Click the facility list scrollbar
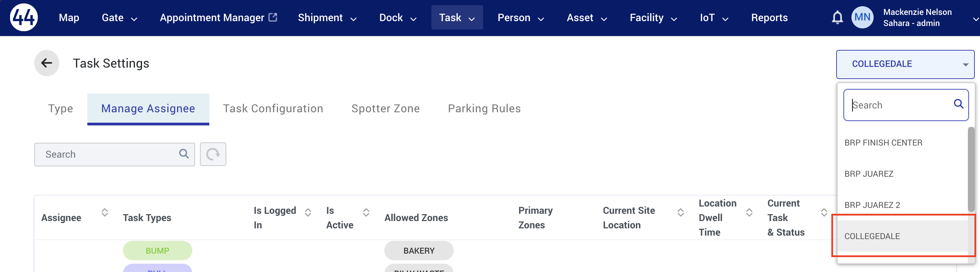This screenshot has width=980, height=272. (971, 169)
